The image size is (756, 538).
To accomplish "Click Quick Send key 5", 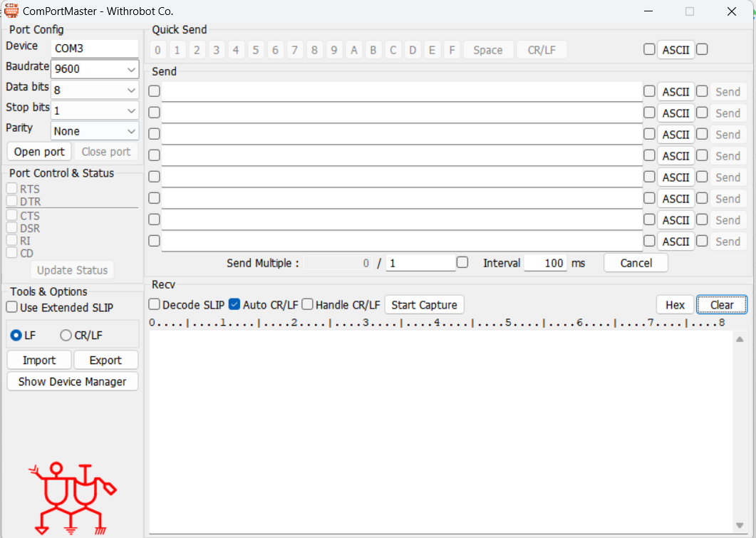I will 256,50.
